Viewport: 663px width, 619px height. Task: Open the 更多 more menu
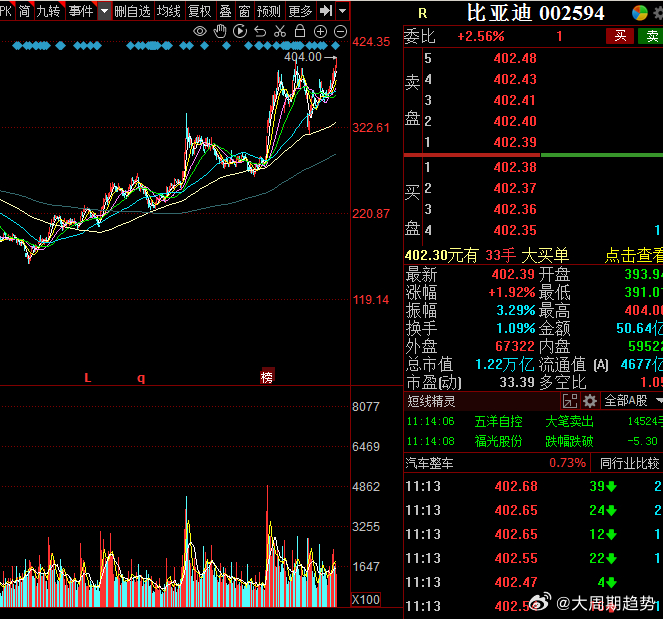[x=300, y=11]
